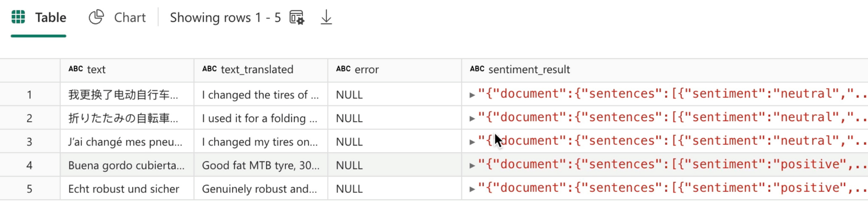Click the table settings gear icon
This screenshot has height=217, width=868.
point(297,18)
